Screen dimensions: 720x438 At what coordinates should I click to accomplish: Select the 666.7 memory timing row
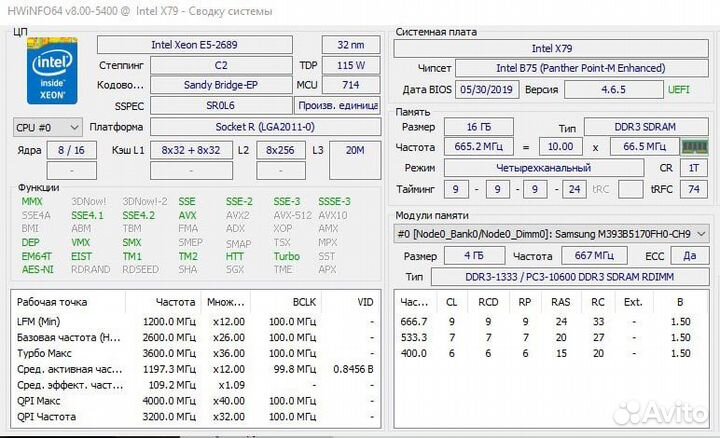551,321
